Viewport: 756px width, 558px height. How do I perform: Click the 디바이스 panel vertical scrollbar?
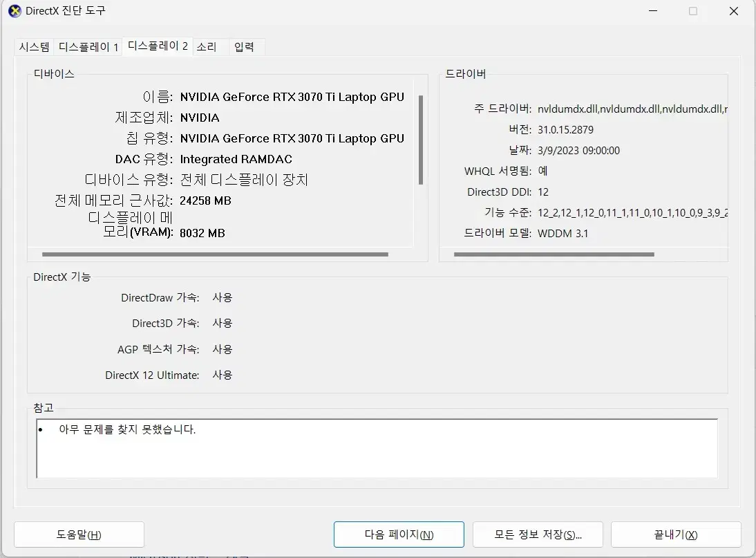(421, 140)
